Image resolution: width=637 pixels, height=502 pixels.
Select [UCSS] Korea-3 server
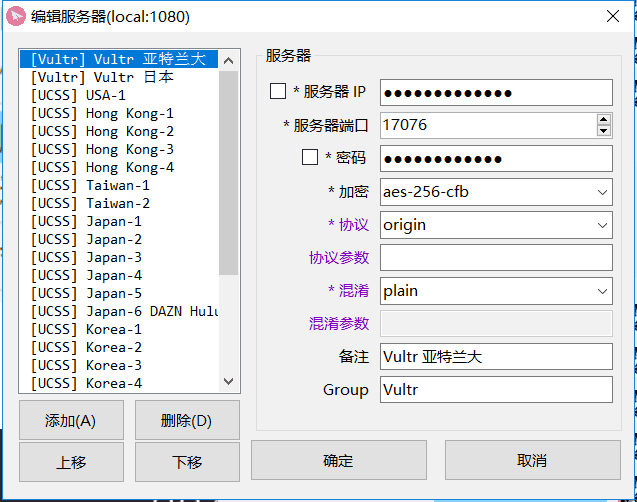(119, 365)
